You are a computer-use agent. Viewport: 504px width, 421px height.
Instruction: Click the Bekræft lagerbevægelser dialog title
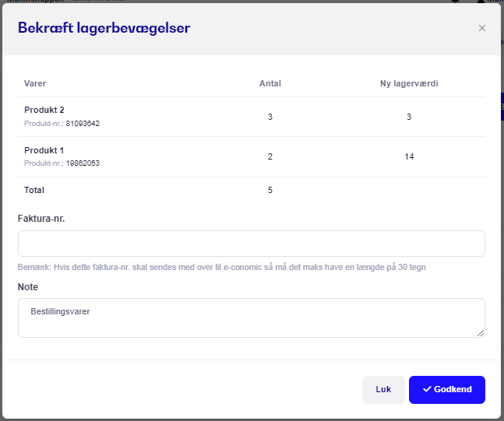[104, 28]
